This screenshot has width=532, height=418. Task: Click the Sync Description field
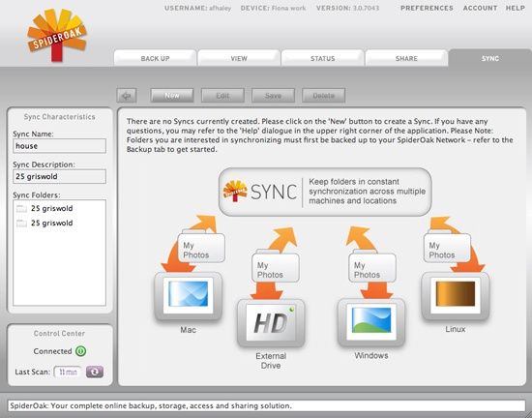59,176
